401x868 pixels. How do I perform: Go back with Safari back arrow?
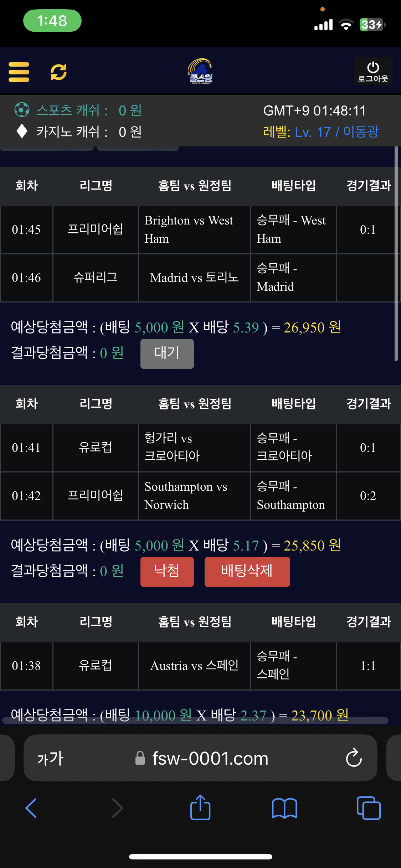pyautogui.click(x=31, y=807)
